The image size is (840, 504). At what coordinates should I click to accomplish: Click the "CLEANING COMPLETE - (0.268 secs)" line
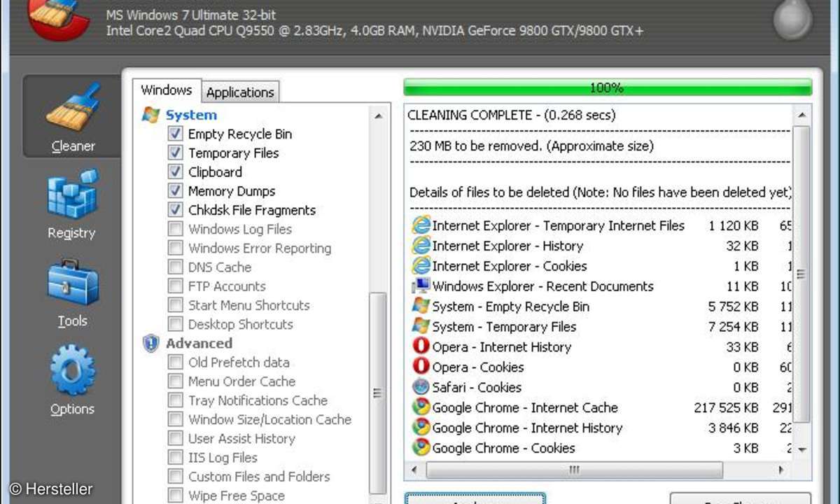click(x=512, y=115)
